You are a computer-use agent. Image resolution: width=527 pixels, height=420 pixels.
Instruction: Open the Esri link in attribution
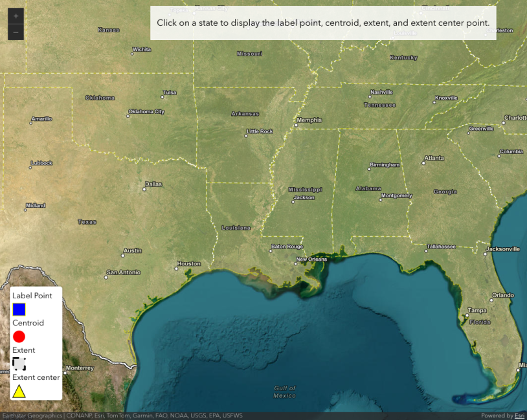click(519, 415)
